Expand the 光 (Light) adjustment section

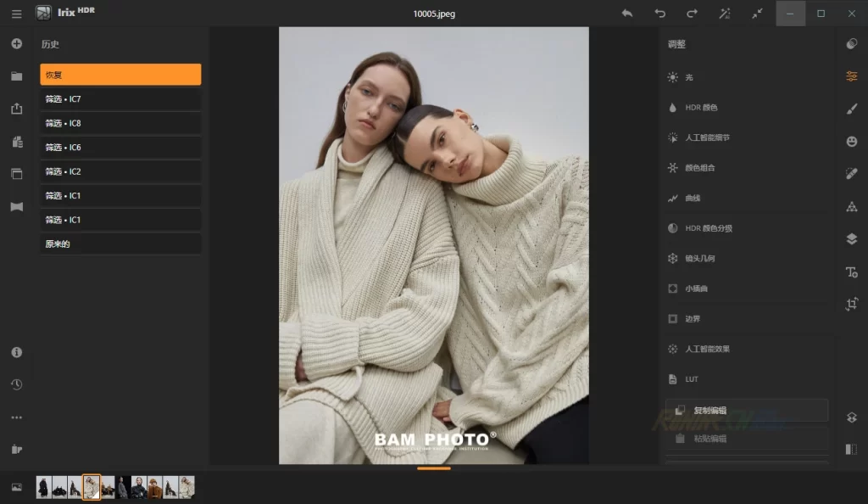746,77
